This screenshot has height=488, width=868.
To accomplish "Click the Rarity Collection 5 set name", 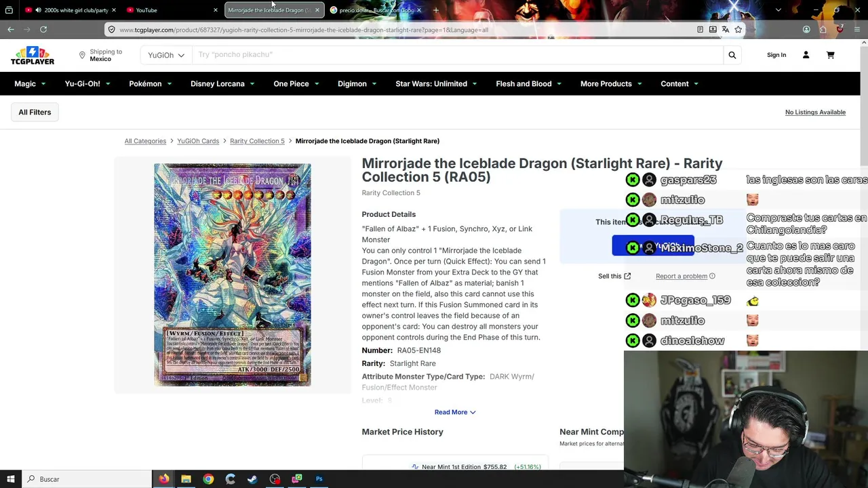I will pyautogui.click(x=391, y=193).
